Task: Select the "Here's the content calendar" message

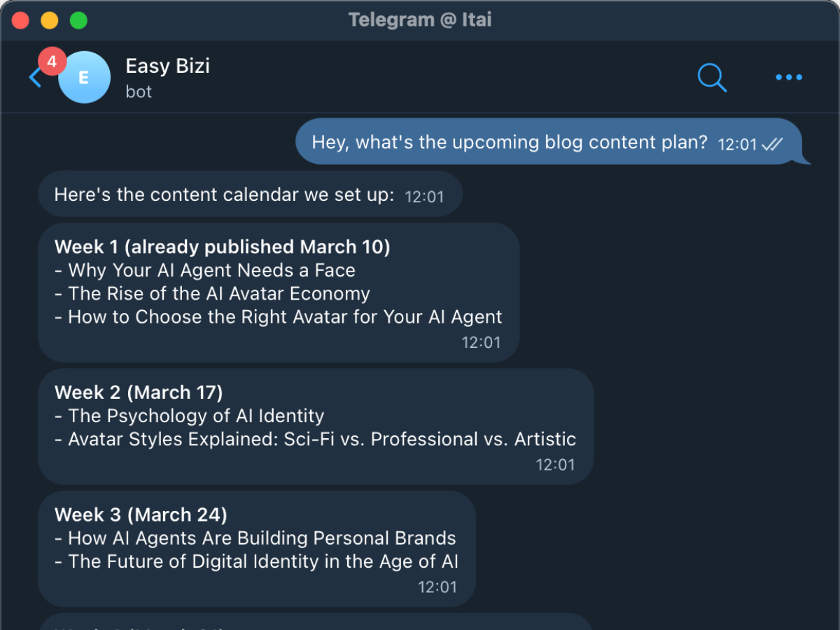Action: pyautogui.click(x=224, y=195)
